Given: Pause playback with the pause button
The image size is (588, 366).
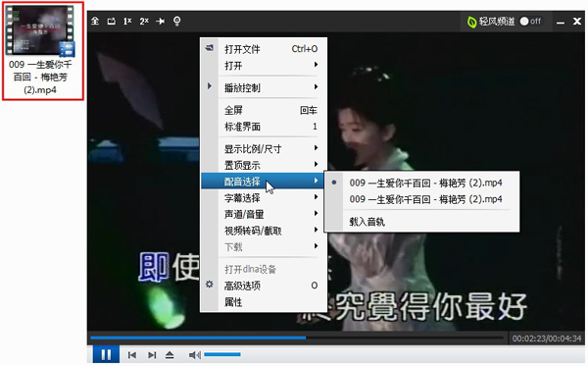Looking at the screenshot, I should pos(106,354).
